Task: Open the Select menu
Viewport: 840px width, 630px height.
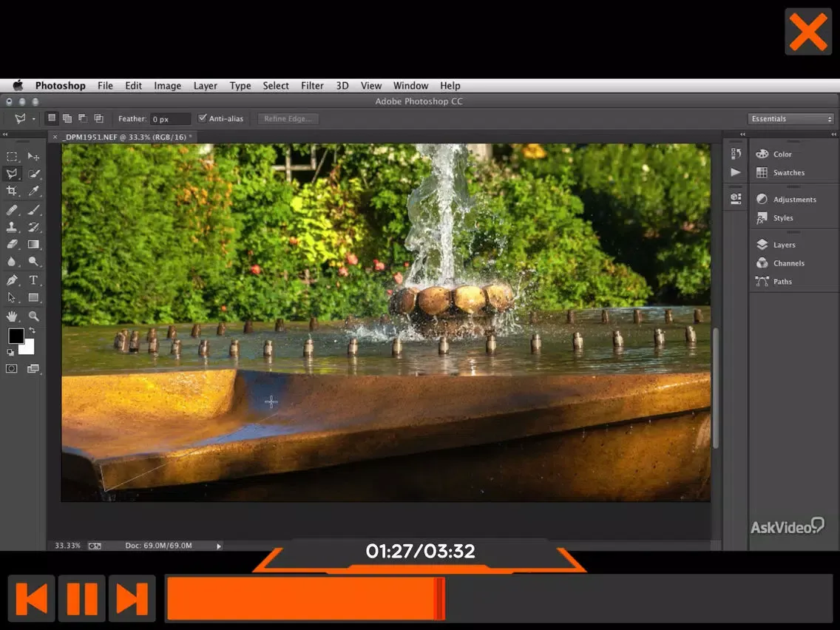Action: tap(275, 86)
